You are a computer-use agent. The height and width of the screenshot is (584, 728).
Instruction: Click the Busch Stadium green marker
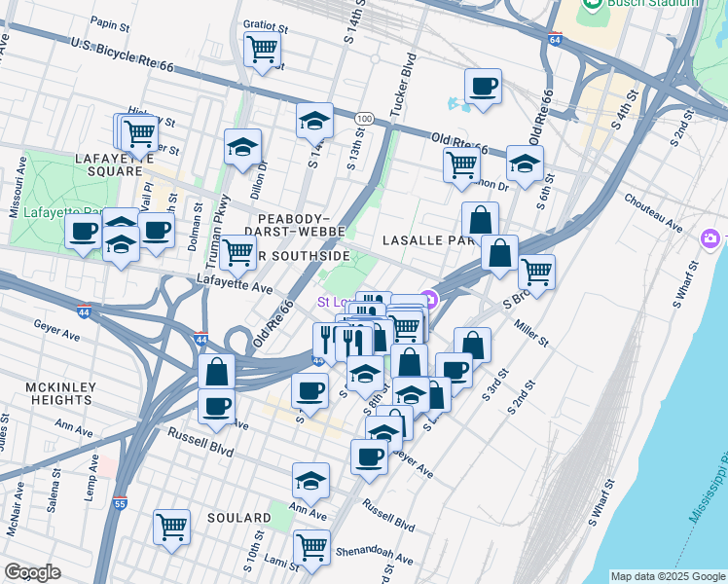pos(592,5)
